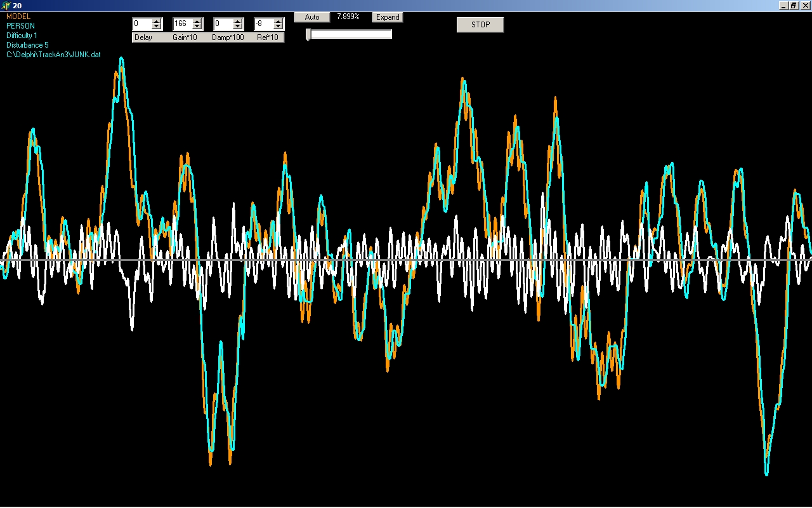Image resolution: width=812 pixels, height=508 pixels.
Task: Click the Expand button
Action: click(x=388, y=17)
